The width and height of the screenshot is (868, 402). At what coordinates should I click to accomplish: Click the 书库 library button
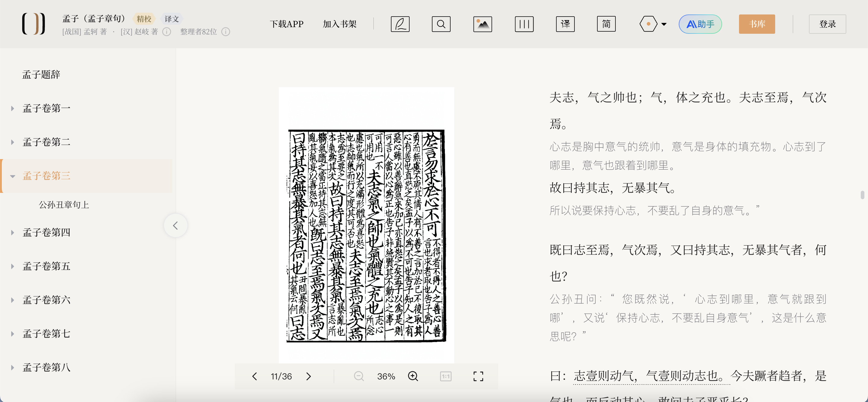tap(756, 24)
